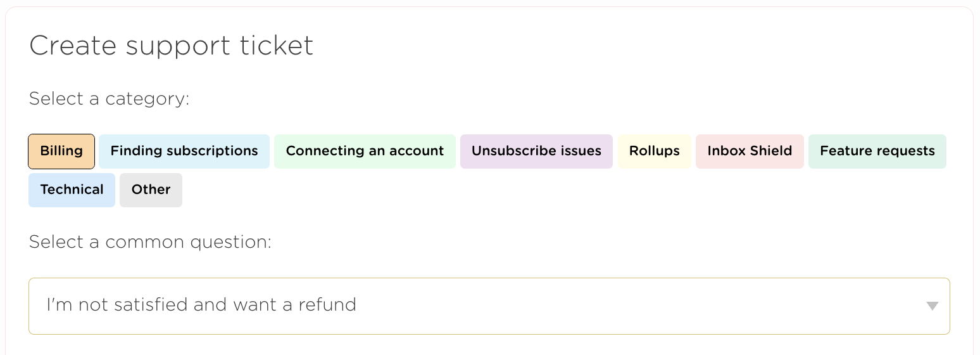Viewport: 980px width, 355px height.
Task: Select the Other category chip
Action: 151,190
